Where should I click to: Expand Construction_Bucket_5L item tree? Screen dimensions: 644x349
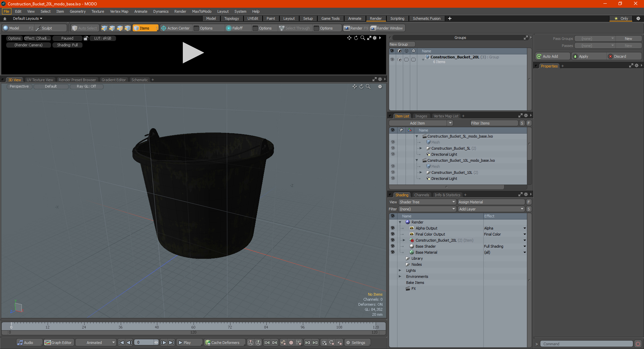[421, 148]
